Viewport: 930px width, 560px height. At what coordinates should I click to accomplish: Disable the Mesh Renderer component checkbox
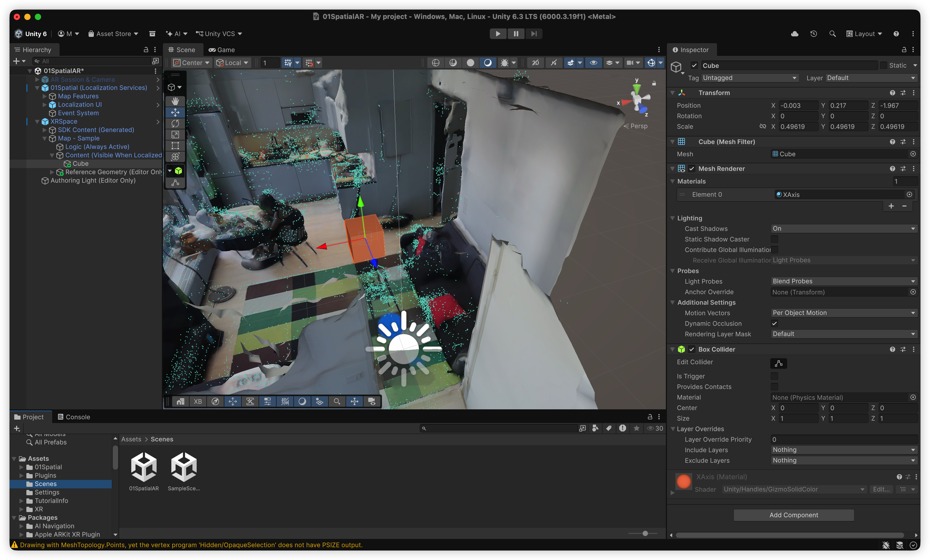(x=691, y=169)
